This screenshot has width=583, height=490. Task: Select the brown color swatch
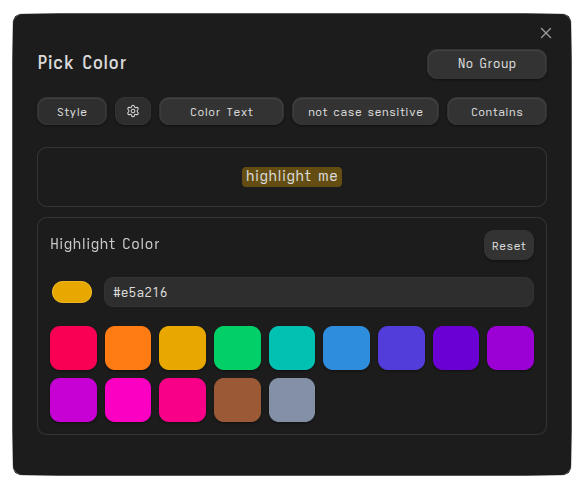(x=237, y=400)
